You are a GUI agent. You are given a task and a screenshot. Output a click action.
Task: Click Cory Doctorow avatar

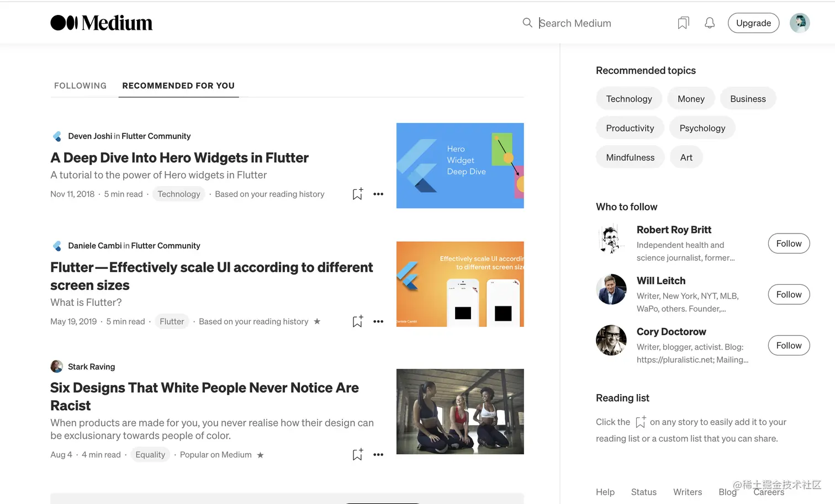pyautogui.click(x=611, y=340)
